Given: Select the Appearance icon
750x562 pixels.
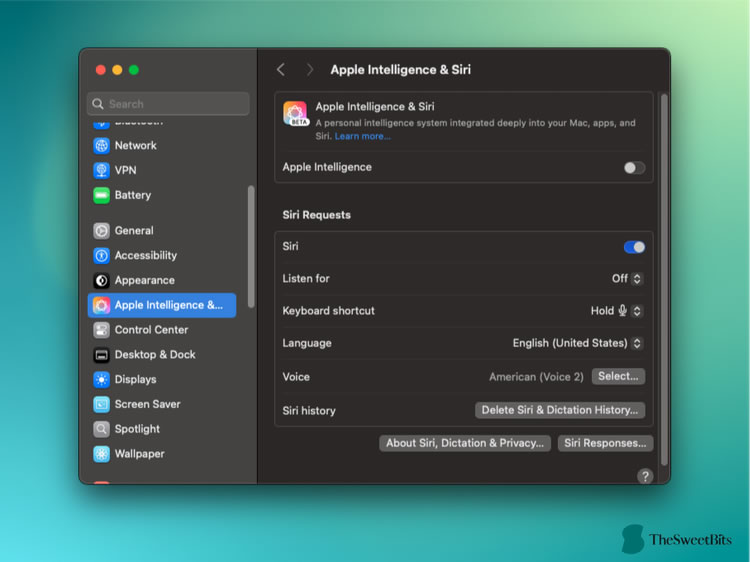Looking at the screenshot, I should pyautogui.click(x=101, y=280).
